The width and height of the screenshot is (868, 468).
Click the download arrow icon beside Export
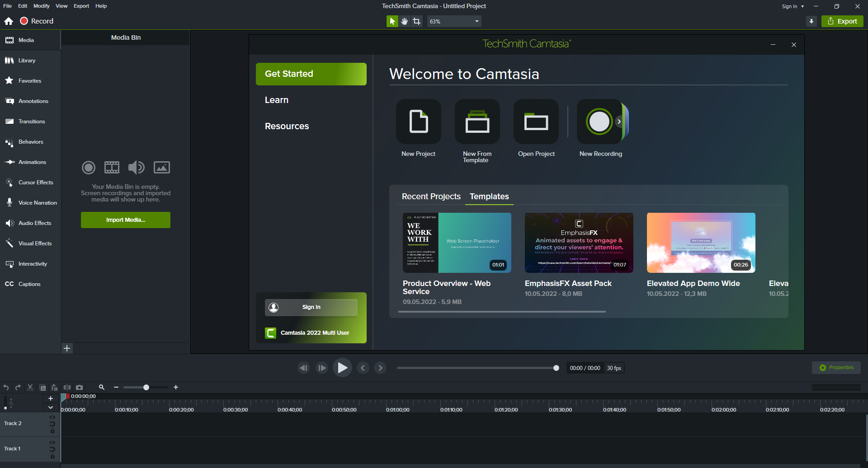click(x=811, y=21)
